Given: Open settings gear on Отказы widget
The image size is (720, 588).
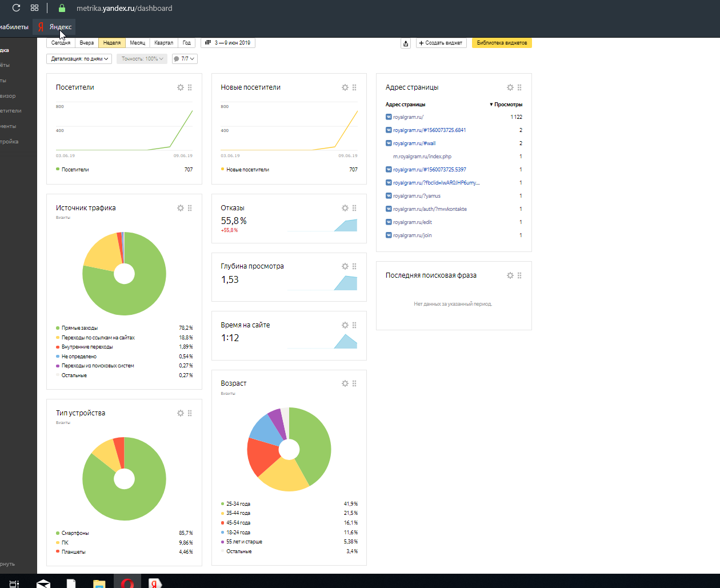Looking at the screenshot, I should tap(345, 208).
